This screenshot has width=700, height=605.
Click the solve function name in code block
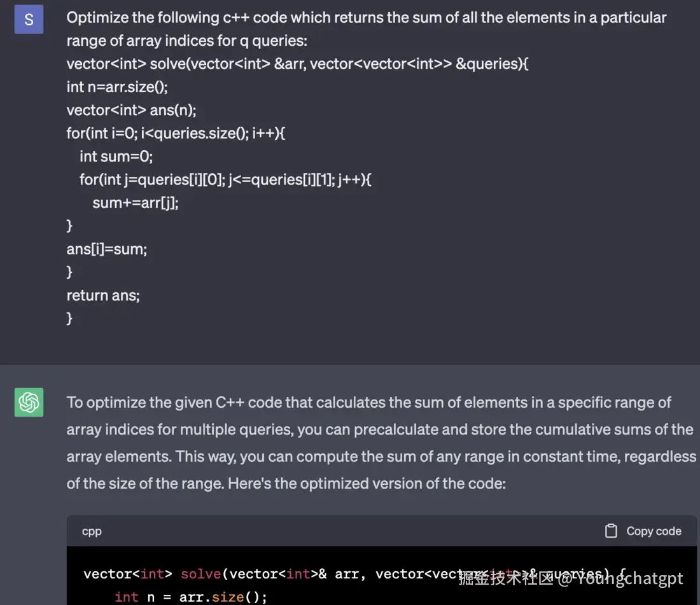[201, 574]
